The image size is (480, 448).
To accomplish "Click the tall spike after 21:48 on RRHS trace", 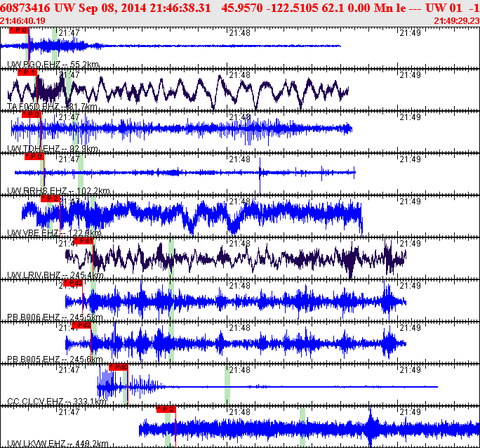I will pos(260,176).
